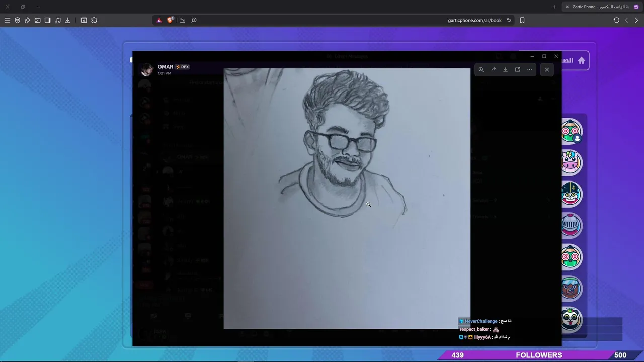This screenshot has height=362, width=644.
Task: Click the magnifier zoom icon in address bar
Action: [x=194, y=20]
